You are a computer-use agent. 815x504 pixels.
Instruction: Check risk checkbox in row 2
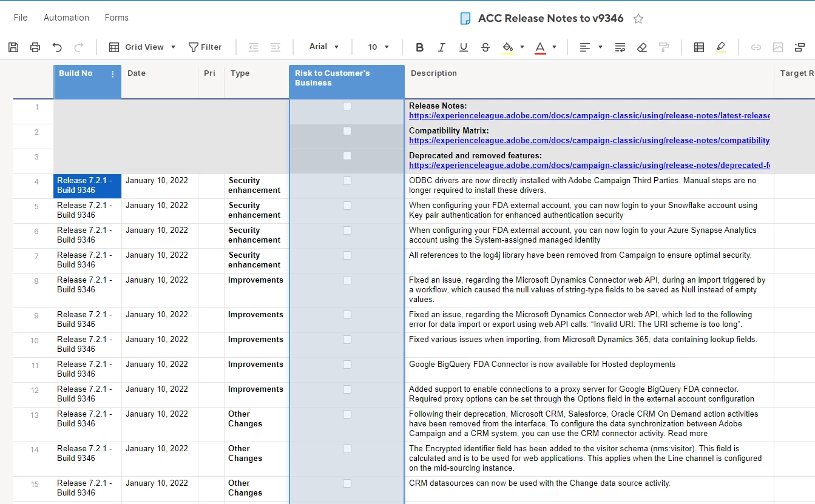tap(347, 131)
